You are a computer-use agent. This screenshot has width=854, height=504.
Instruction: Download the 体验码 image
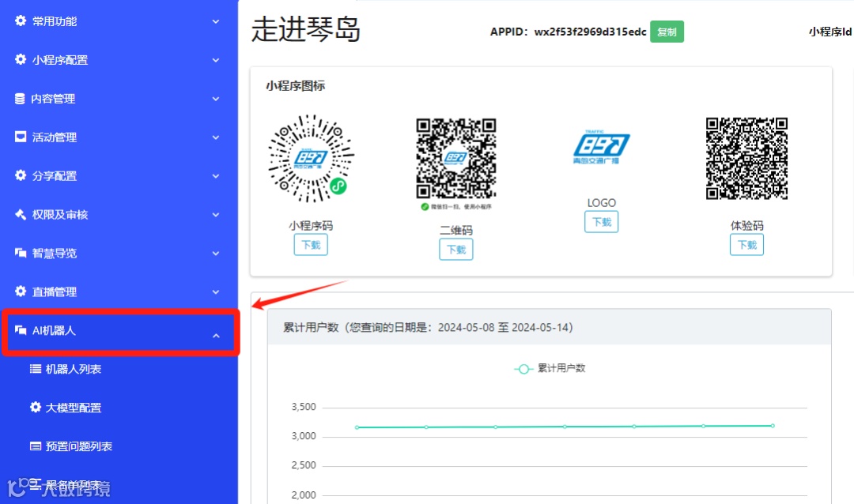pyautogui.click(x=746, y=244)
